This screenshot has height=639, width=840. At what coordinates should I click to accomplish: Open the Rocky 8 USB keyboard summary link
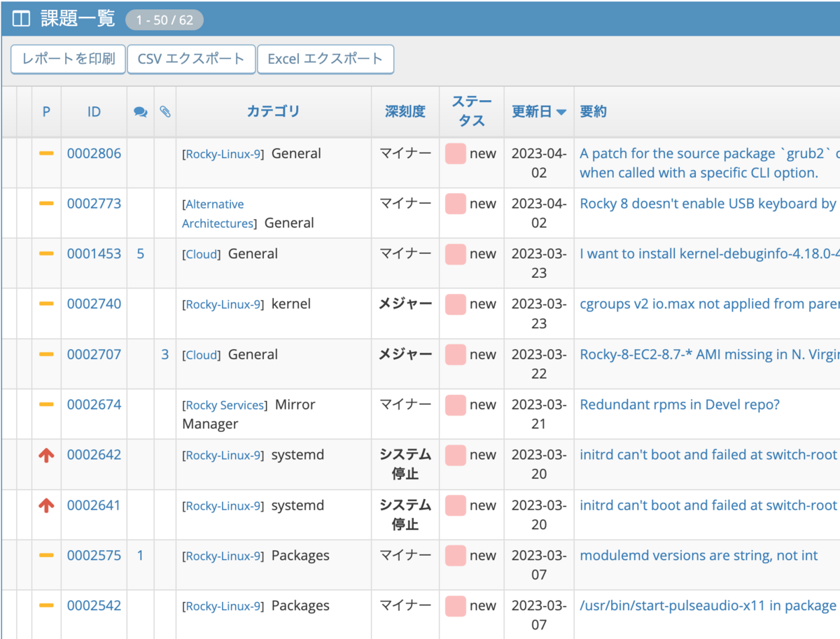pos(708,204)
